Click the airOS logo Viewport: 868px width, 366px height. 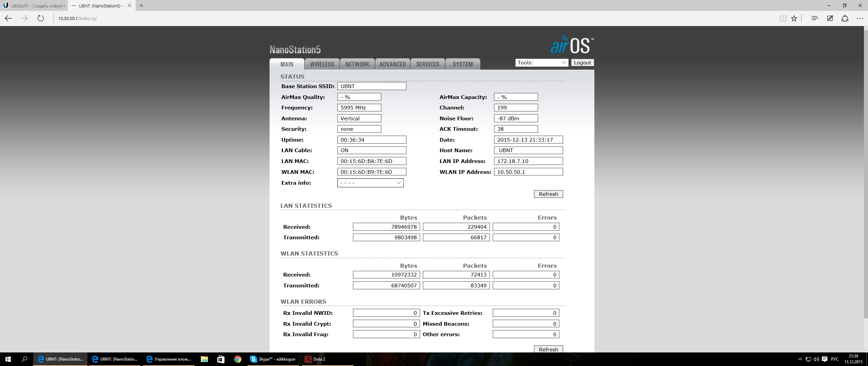(572, 45)
